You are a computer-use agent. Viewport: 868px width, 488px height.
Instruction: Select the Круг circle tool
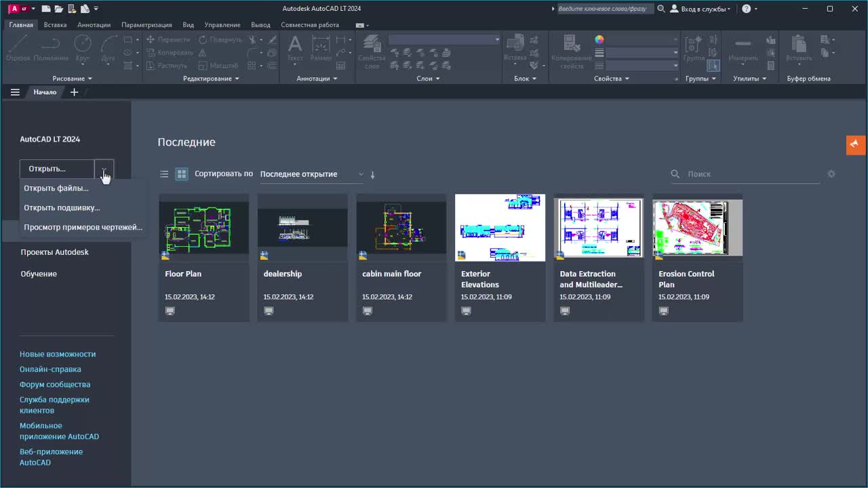83,49
